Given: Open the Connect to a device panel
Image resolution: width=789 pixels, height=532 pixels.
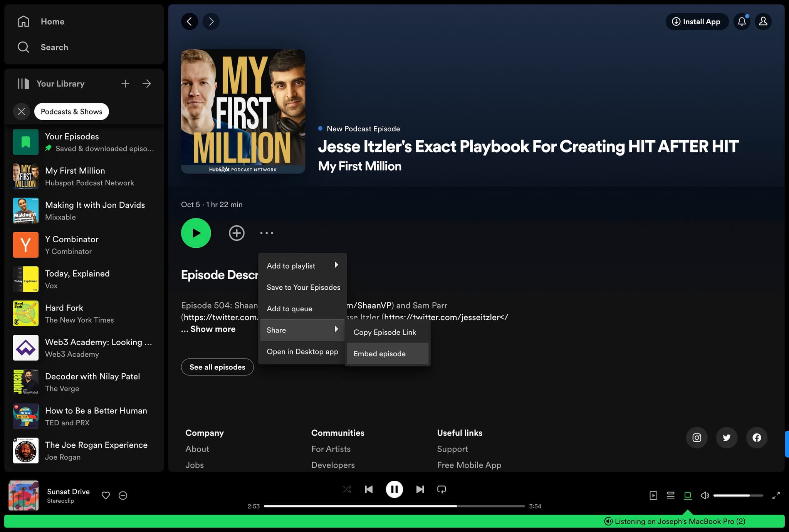Looking at the screenshot, I should tap(688, 495).
